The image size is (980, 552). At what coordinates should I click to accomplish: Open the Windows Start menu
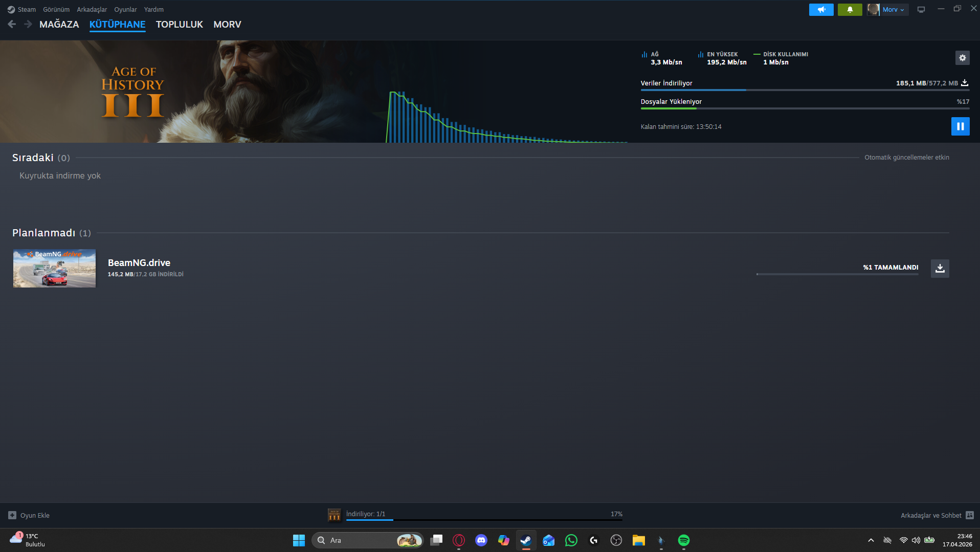pyautogui.click(x=299, y=540)
